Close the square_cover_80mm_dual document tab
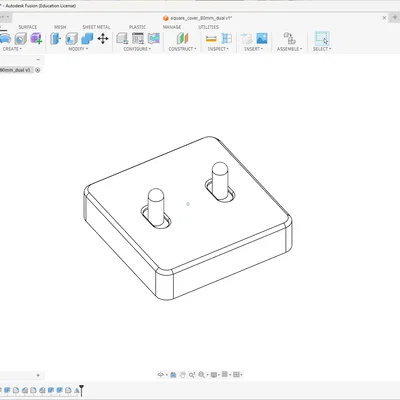The width and height of the screenshot is (400, 400). tap(384, 18)
